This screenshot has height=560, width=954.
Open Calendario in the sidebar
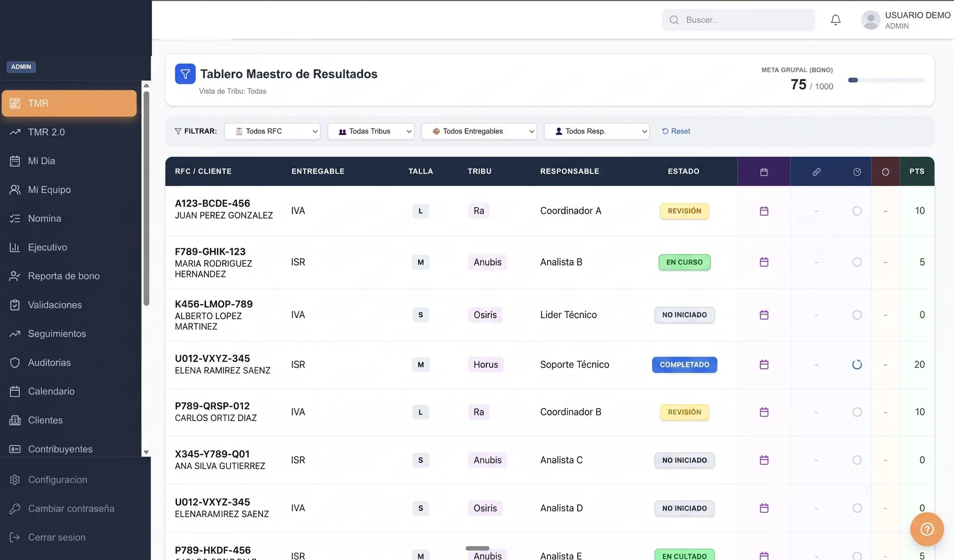coord(69,392)
